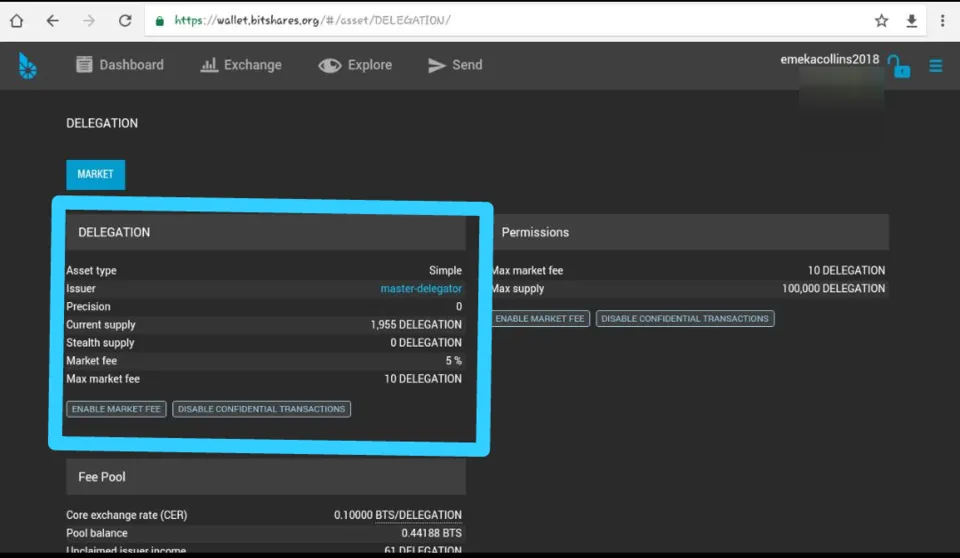The image size is (960, 558).
Task: Click the DELEGATION panel header
Action: click(266, 232)
